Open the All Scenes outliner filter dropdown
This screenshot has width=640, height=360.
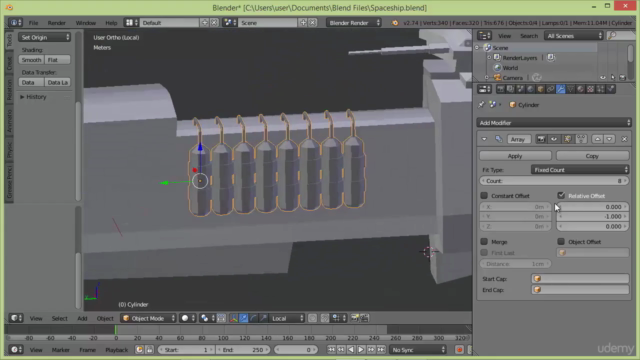tap(573, 36)
